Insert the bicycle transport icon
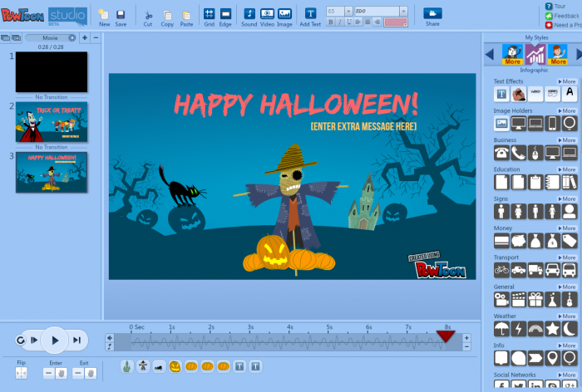 501,271
